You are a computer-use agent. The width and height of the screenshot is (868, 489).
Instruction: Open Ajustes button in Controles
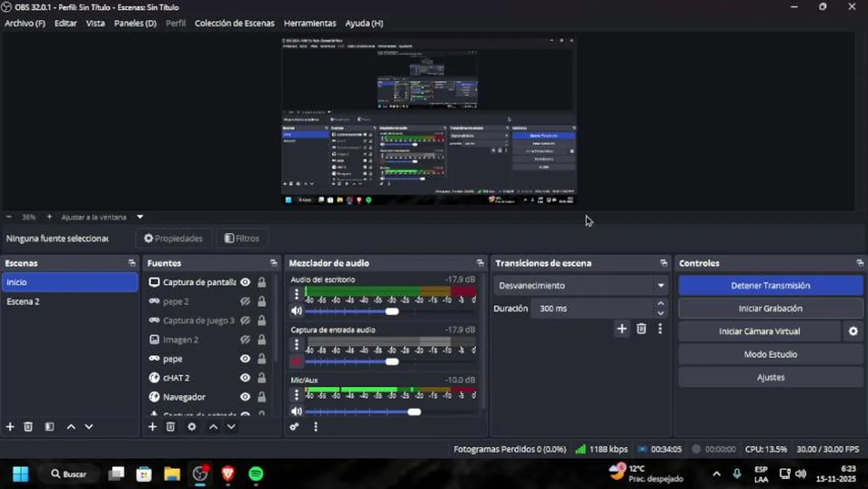(770, 378)
